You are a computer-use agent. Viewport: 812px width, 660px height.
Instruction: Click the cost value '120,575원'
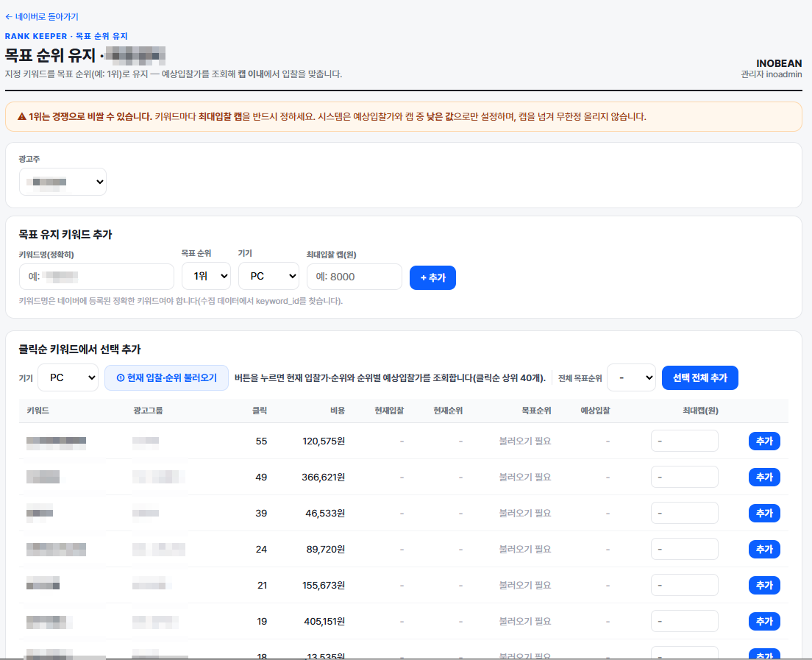(324, 441)
